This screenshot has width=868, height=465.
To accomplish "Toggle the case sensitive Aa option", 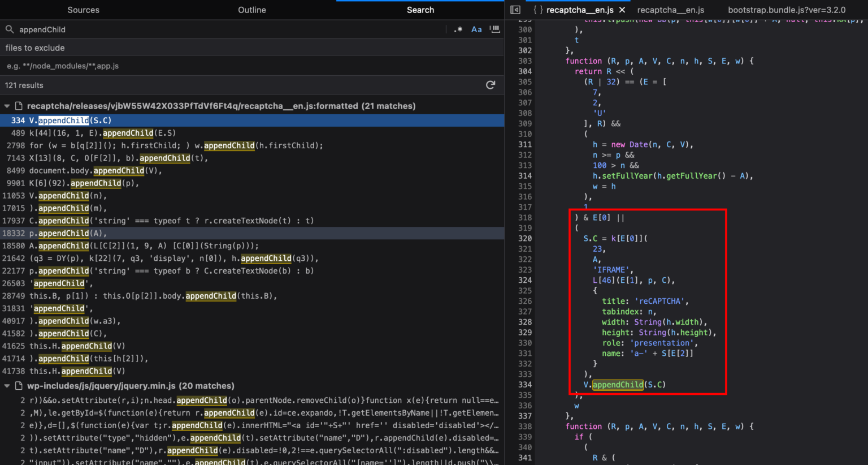I will 476,29.
